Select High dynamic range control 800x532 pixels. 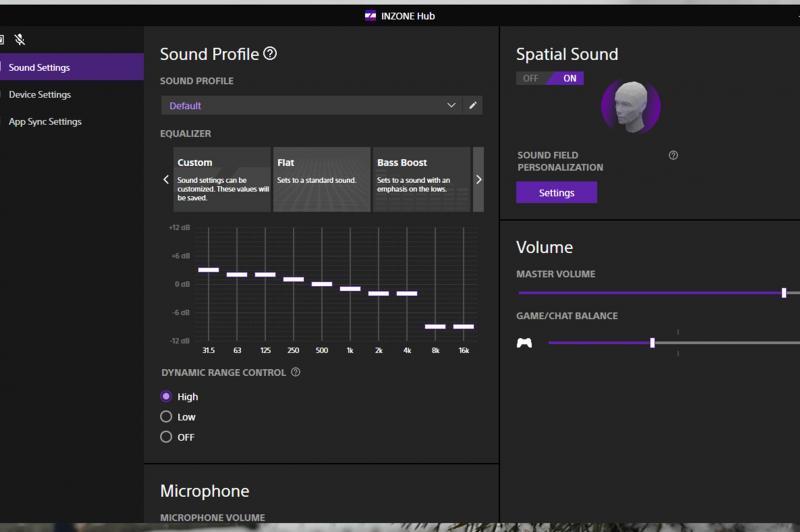coord(166,396)
